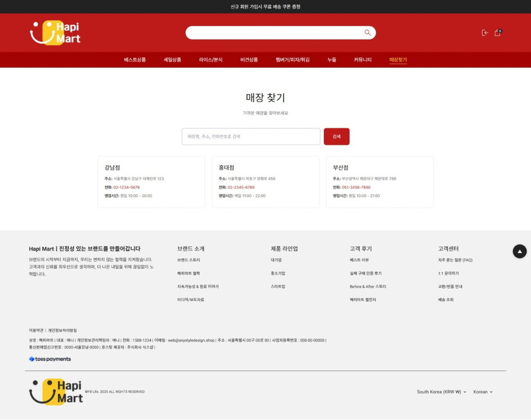Viewport: 531px width, 420px height.
Task: Click the store search input field
Action: tap(251, 136)
